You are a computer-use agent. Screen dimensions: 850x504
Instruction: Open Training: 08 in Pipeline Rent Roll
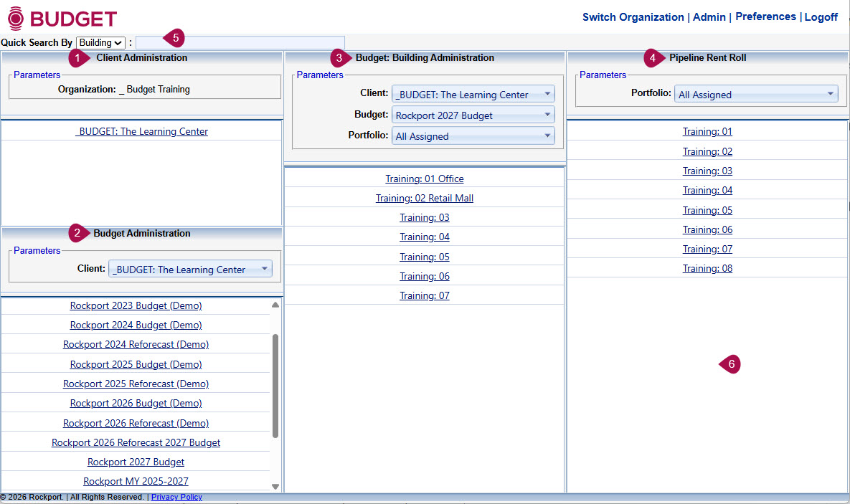707,268
